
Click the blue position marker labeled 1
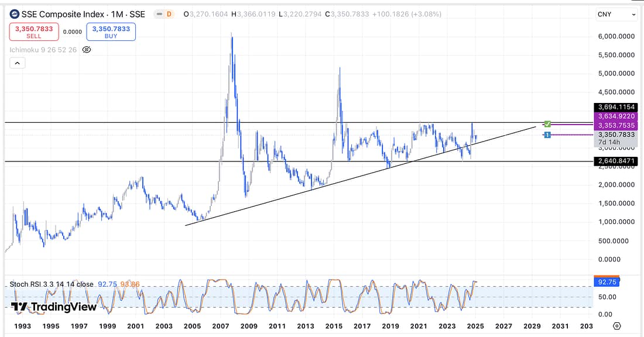click(547, 135)
